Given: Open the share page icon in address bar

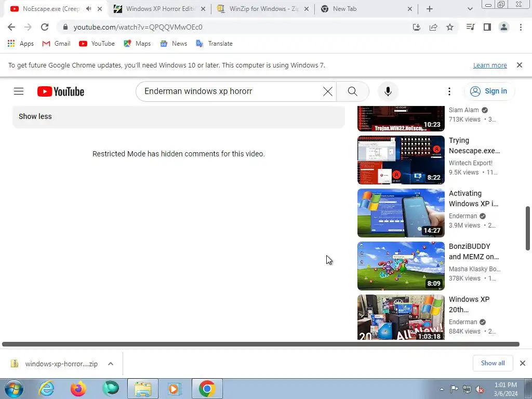Looking at the screenshot, I should [433, 27].
